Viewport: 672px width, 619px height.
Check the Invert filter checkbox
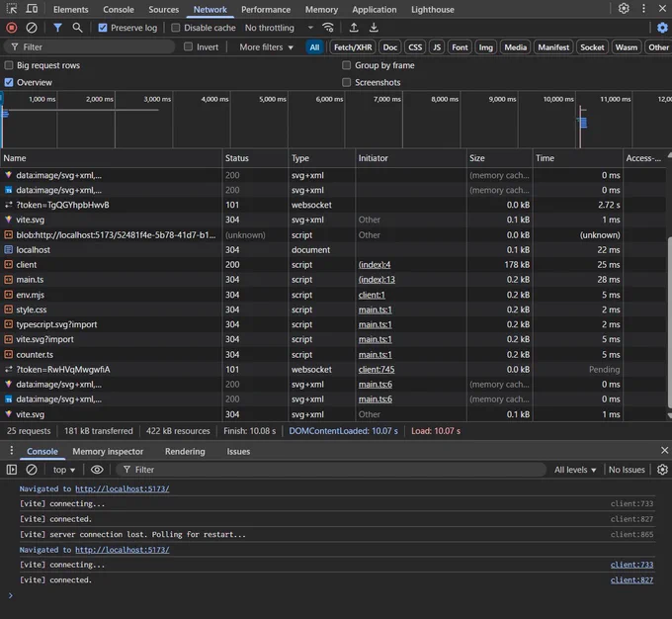point(188,46)
